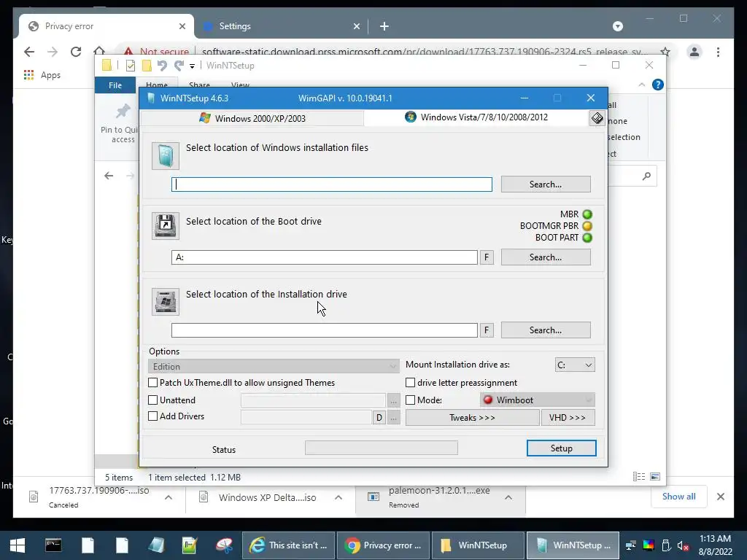
Task: Click the network tray icon
Action: pyautogui.click(x=631, y=545)
